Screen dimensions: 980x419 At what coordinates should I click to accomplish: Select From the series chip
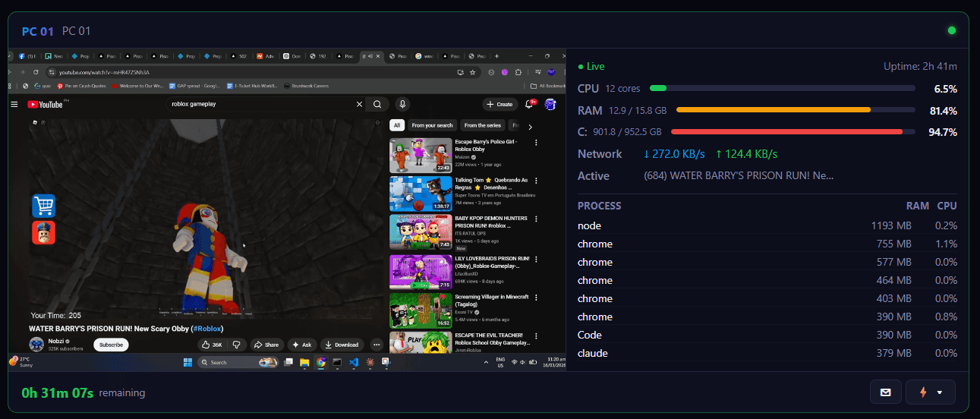483,125
